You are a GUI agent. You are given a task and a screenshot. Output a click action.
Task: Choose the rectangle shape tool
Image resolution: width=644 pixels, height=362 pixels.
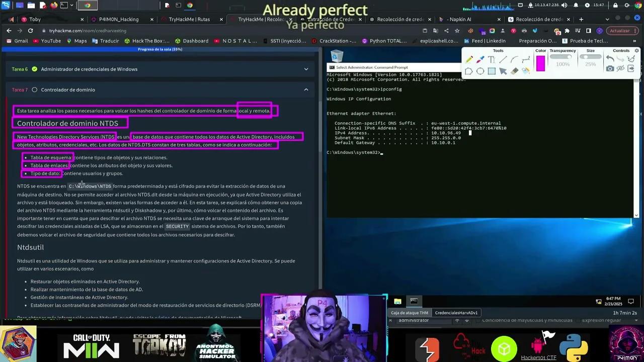coord(492,71)
